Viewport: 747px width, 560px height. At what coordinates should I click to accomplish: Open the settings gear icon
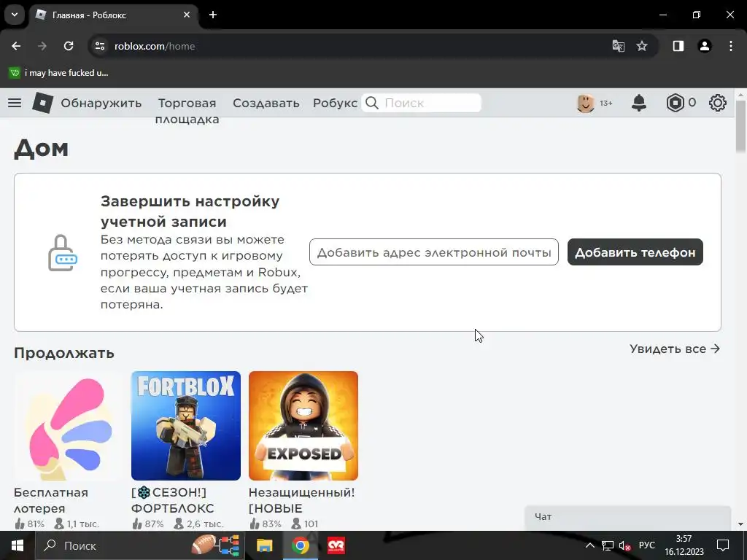718,103
